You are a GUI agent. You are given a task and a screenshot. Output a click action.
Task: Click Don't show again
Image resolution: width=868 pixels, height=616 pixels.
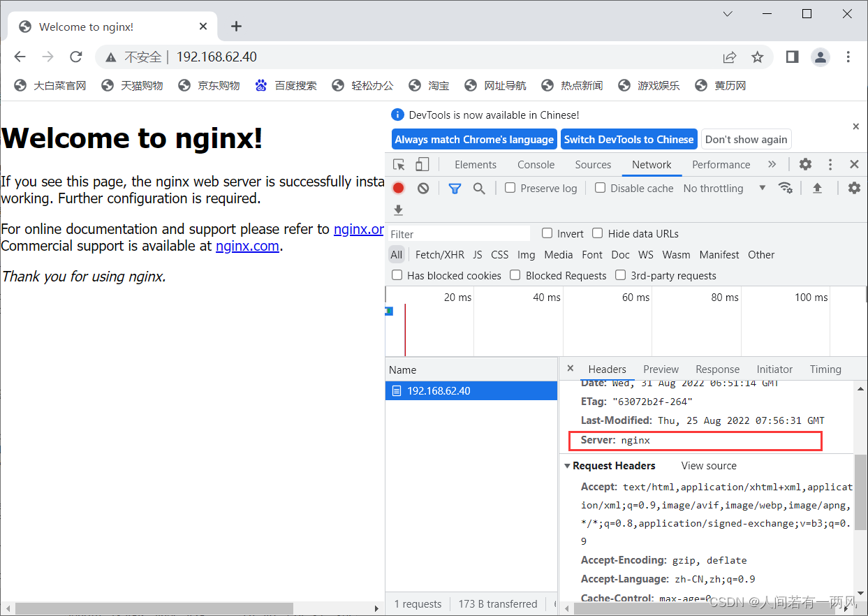click(x=746, y=140)
